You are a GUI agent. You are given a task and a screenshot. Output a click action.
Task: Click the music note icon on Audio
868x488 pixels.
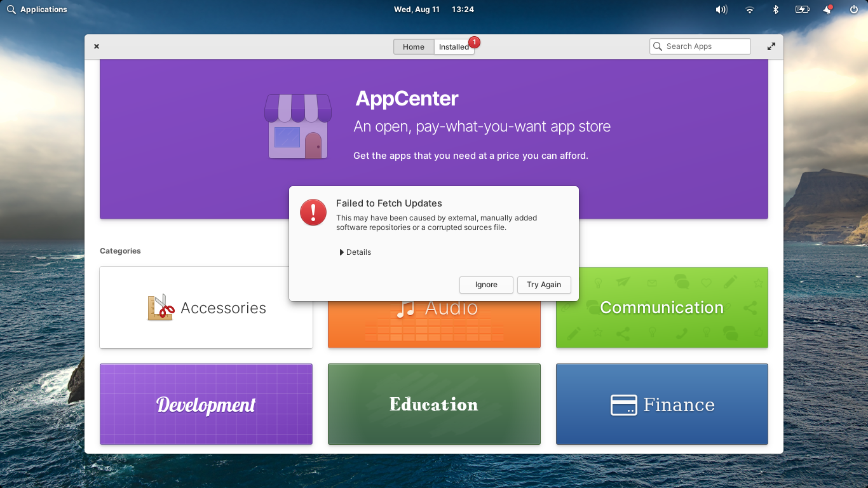tap(405, 308)
